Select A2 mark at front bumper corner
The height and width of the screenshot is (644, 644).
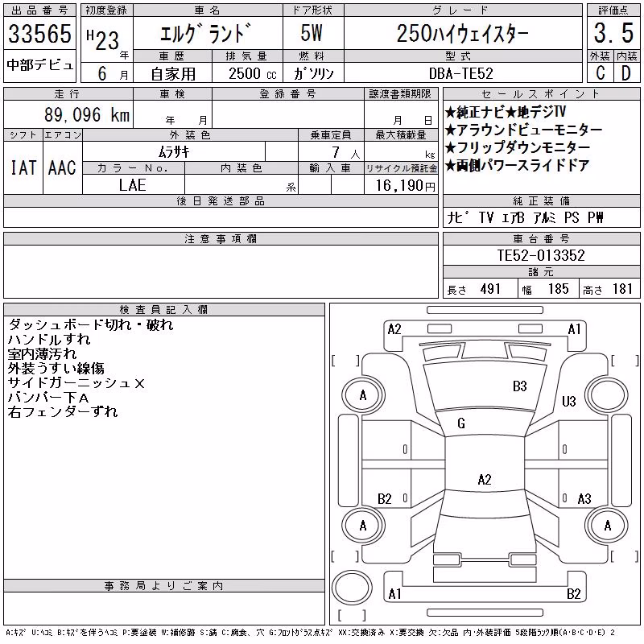[394, 329]
